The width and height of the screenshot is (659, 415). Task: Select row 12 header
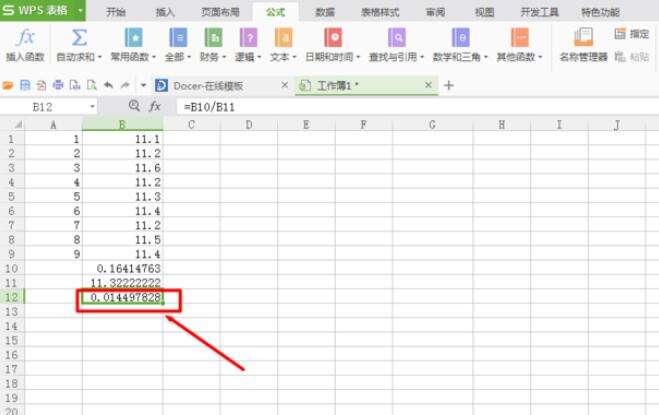11,297
